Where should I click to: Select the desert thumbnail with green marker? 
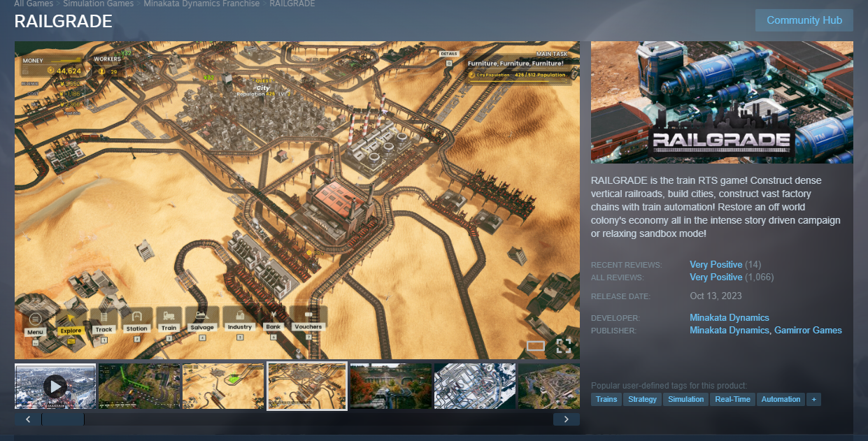click(x=223, y=386)
